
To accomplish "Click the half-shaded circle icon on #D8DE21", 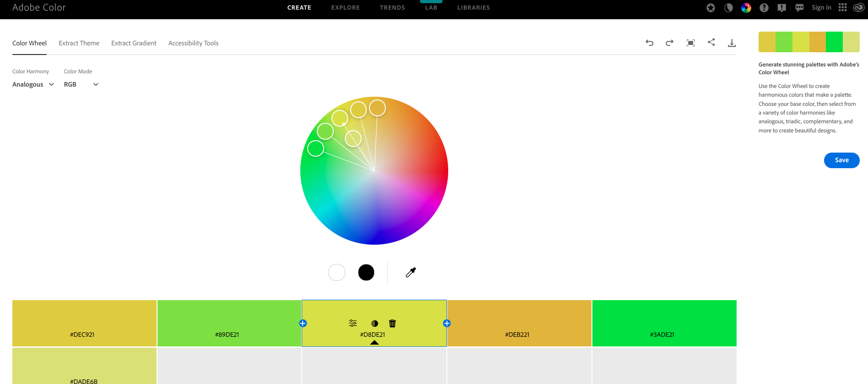I will click(x=374, y=324).
